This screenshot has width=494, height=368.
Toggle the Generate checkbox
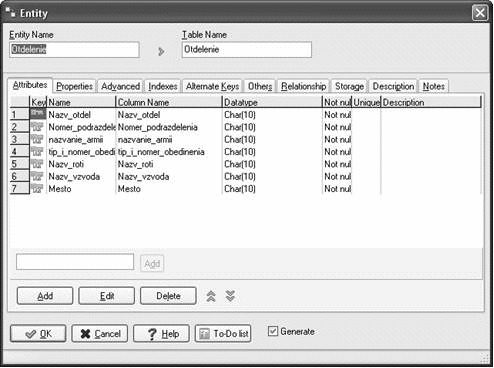pos(273,331)
